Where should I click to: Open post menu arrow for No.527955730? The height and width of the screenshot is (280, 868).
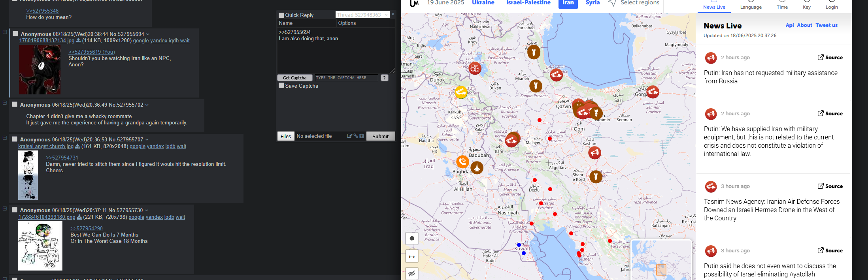[x=147, y=210]
